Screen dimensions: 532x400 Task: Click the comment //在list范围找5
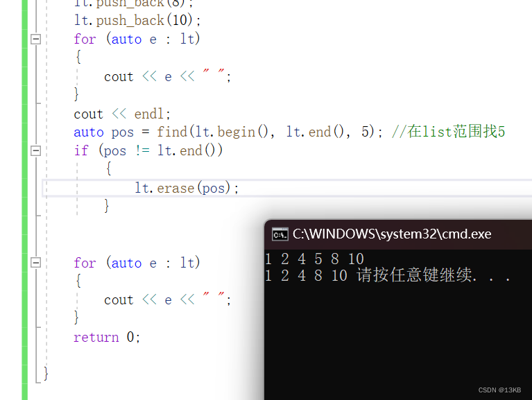point(448,132)
